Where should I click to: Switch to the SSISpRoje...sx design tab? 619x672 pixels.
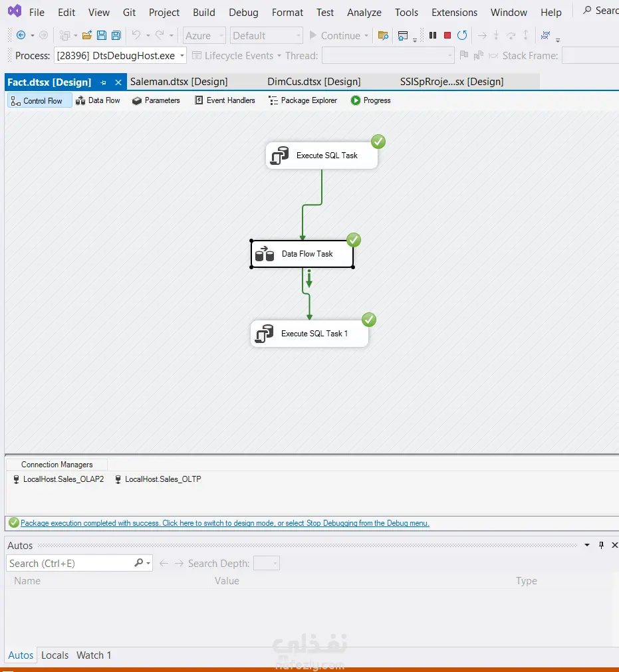[x=452, y=82]
